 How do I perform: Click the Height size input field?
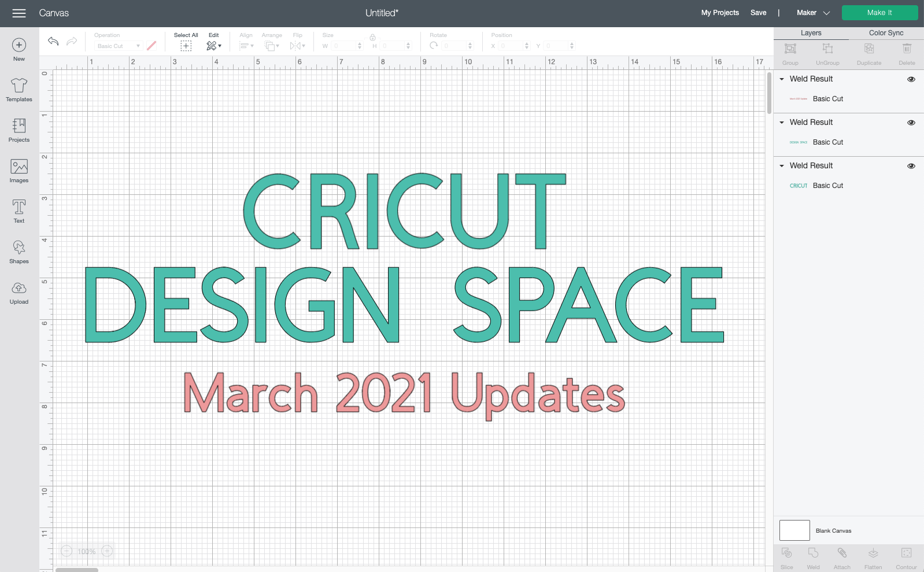(x=393, y=46)
